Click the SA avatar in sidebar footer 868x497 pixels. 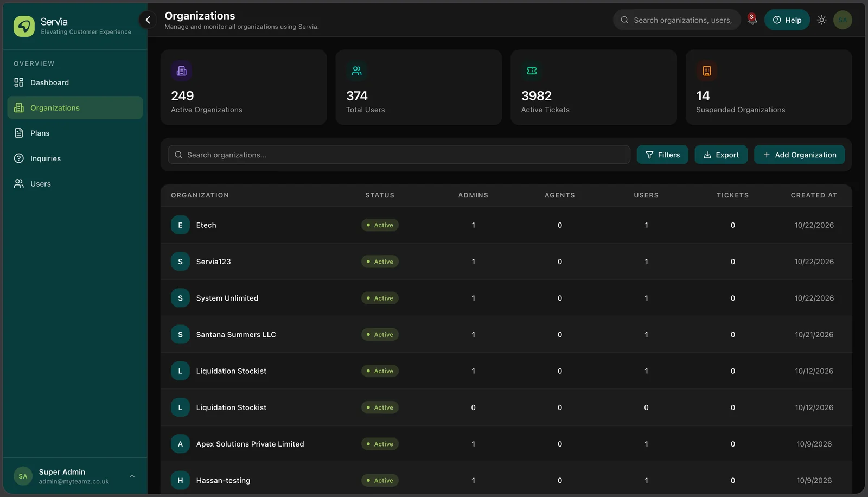point(23,476)
